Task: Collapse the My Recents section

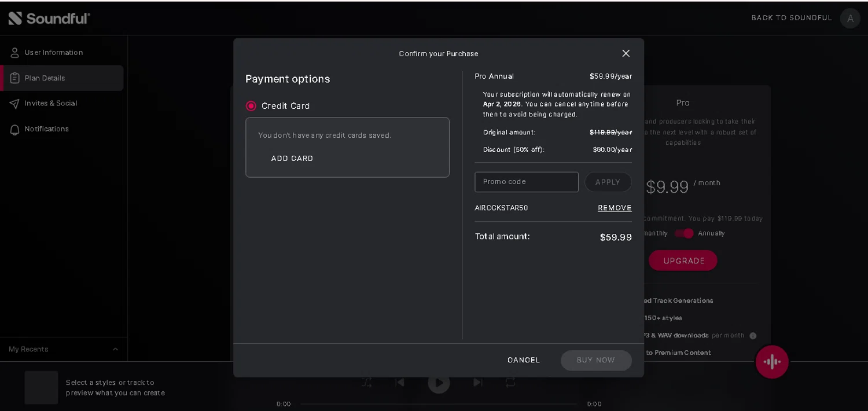Action: [115, 349]
